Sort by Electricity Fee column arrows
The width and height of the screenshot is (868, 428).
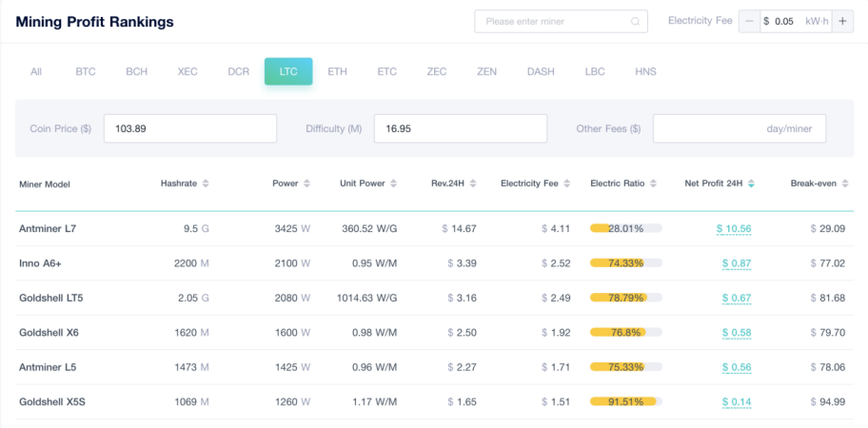(x=567, y=184)
